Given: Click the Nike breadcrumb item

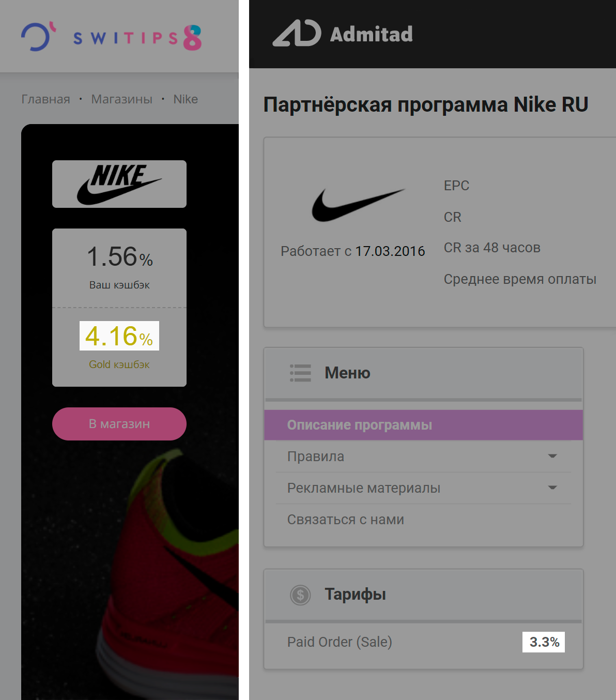Looking at the screenshot, I should pos(186,99).
